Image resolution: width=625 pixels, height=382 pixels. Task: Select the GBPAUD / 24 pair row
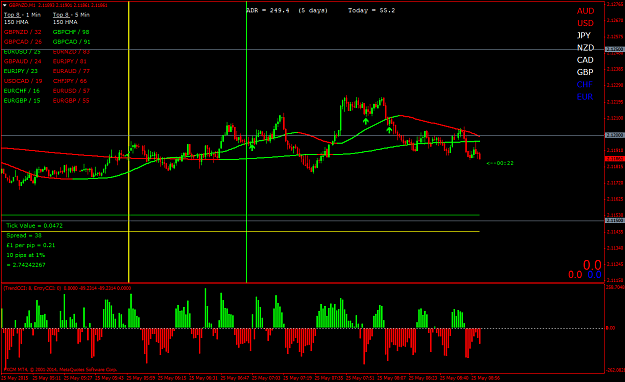pyautogui.click(x=23, y=61)
